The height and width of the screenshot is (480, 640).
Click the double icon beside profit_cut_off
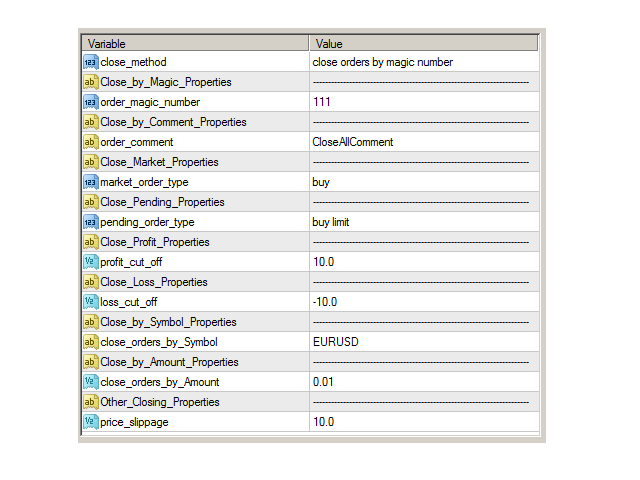pyautogui.click(x=91, y=262)
